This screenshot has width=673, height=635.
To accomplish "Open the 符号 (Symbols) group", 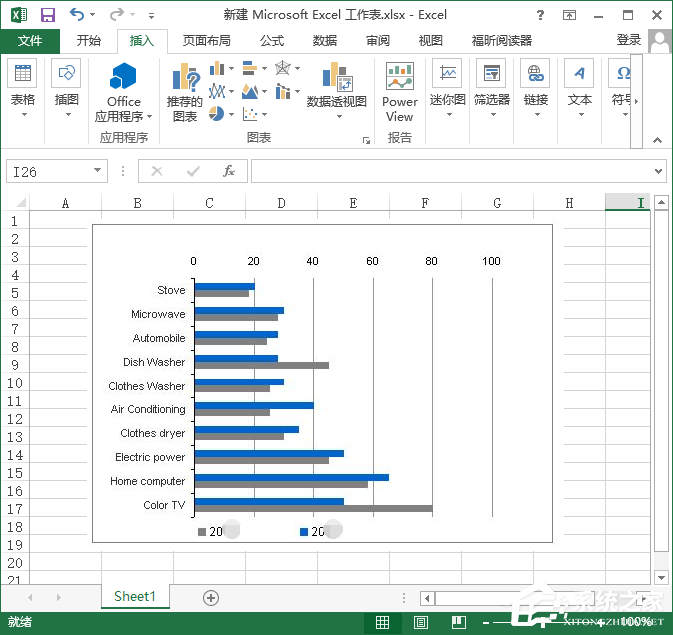I will coord(621,89).
